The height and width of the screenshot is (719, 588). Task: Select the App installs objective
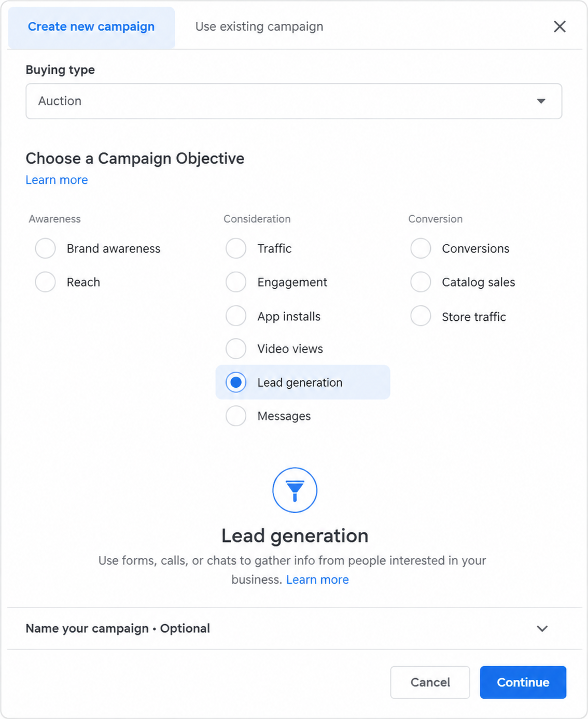[236, 316]
